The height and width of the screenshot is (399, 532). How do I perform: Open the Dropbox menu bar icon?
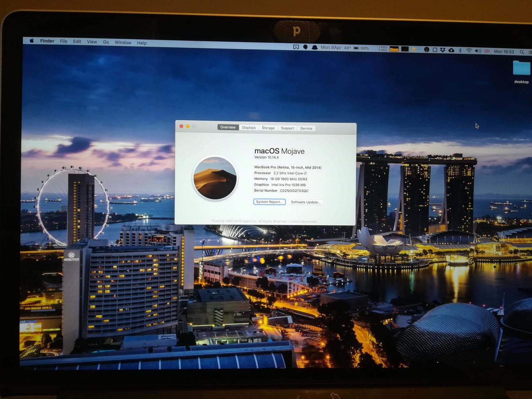(442, 50)
